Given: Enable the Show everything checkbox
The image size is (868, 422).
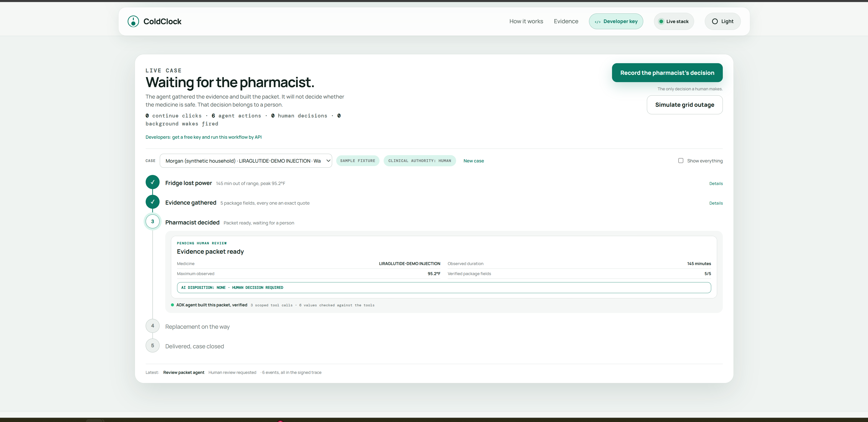Looking at the screenshot, I should 681,161.
